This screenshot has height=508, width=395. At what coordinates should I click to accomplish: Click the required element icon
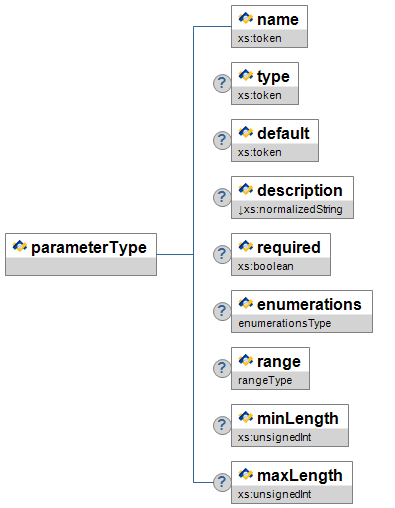(246, 246)
